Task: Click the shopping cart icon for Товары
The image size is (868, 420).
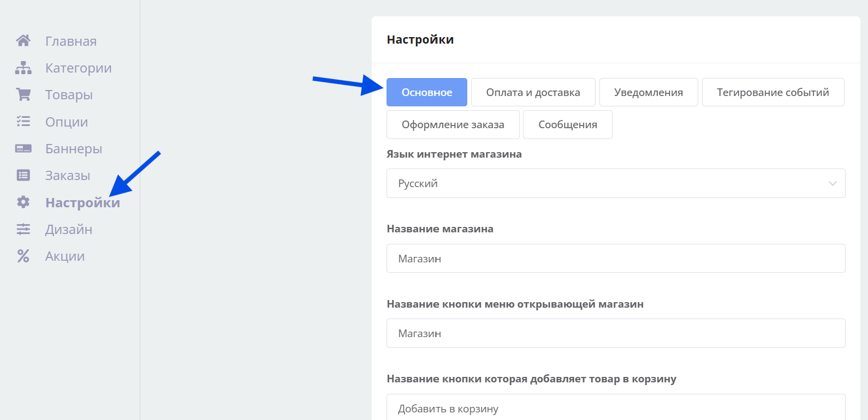Action: 23,94
